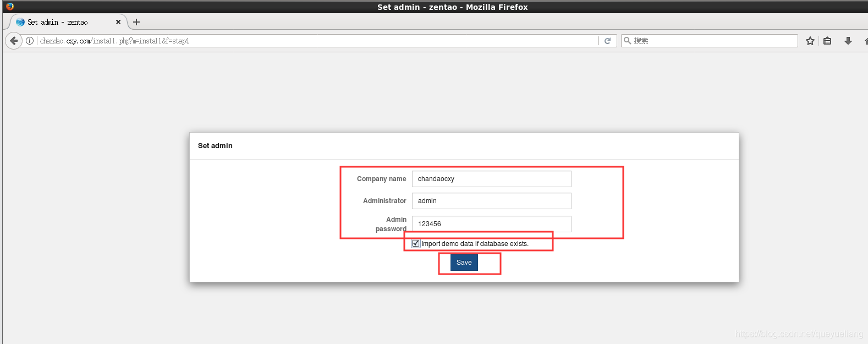Show bookmarks list icon
Screen dimensions: 868x344
pos(827,41)
